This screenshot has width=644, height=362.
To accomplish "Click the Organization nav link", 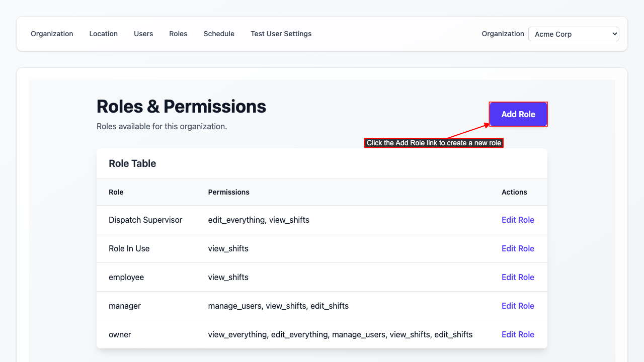I will point(52,34).
